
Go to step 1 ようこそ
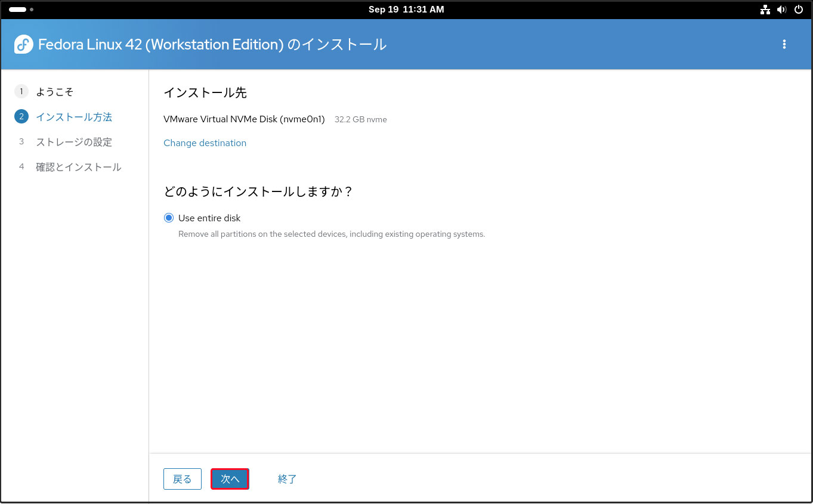tap(54, 92)
